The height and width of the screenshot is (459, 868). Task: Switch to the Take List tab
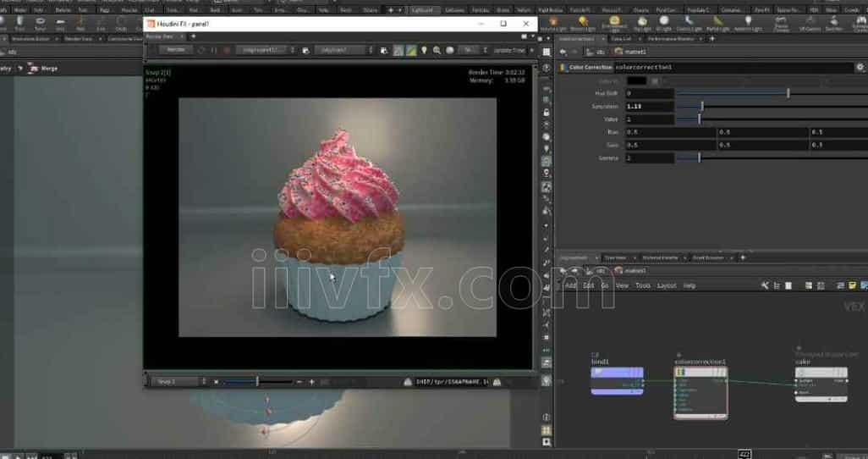(621, 39)
